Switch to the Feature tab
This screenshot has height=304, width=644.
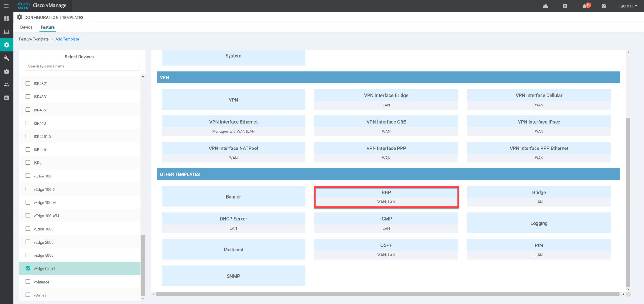click(47, 27)
